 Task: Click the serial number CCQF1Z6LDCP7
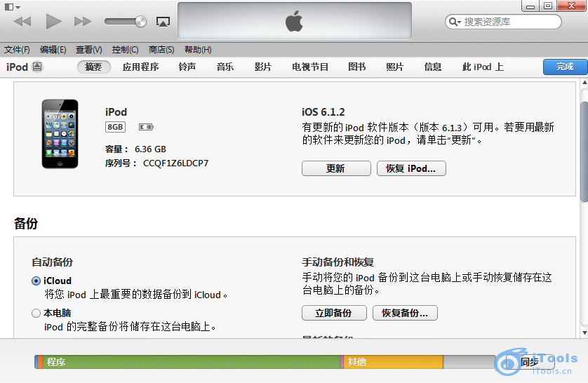[x=175, y=163]
